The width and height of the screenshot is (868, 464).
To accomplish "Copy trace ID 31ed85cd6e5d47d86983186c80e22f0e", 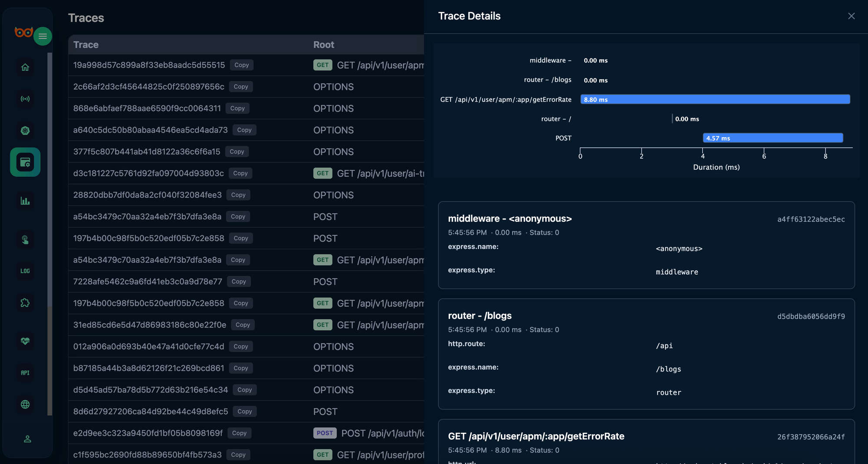I will (x=243, y=325).
